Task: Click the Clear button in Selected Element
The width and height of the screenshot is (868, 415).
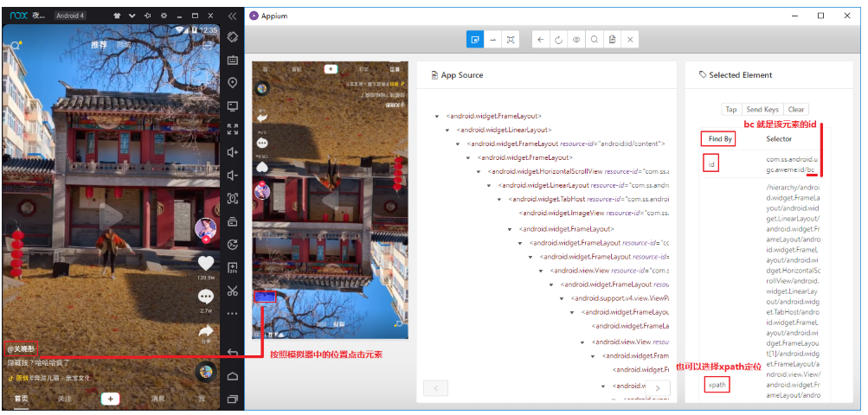Action: 796,110
